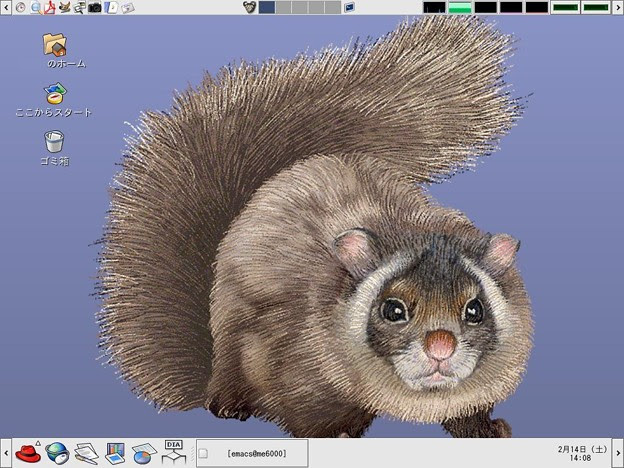Launch the web browser globe-and-mouse icon
624x468 pixels.
[x=57, y=453]
